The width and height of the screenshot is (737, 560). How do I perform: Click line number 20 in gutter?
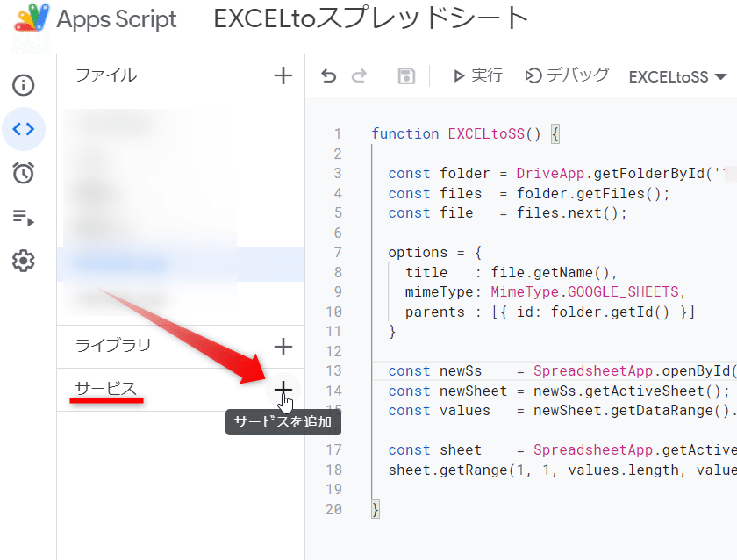click(333, 509)
